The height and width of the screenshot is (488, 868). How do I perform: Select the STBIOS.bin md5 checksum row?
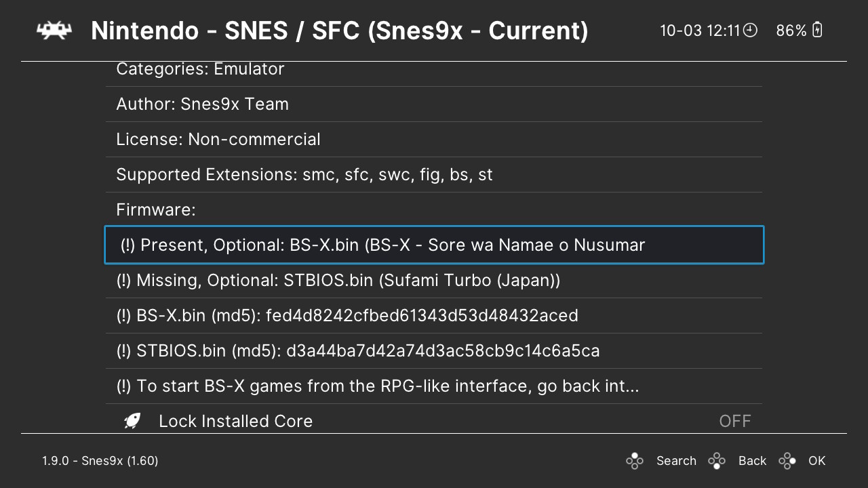[434, 350]
